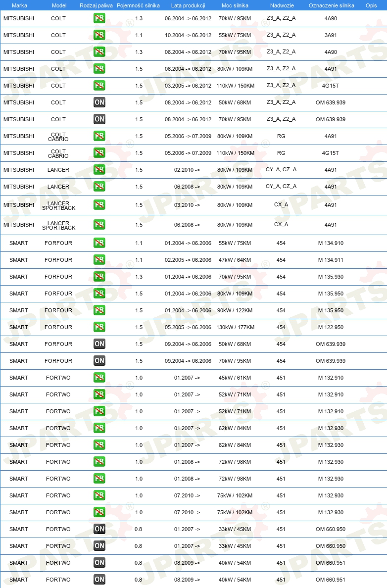Screen dimensions: 387x588
Task: Select the engine code M 134.910
Action: click(331, 243)
